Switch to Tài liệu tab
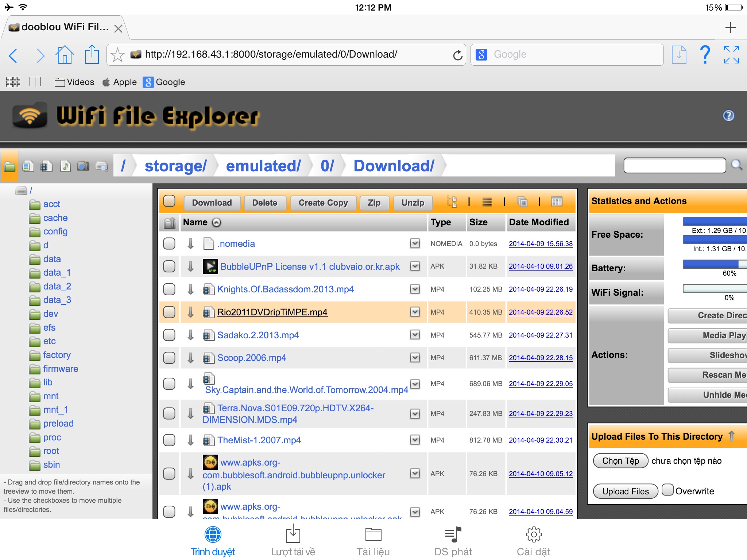747x560 pixels. click(373, 541)
